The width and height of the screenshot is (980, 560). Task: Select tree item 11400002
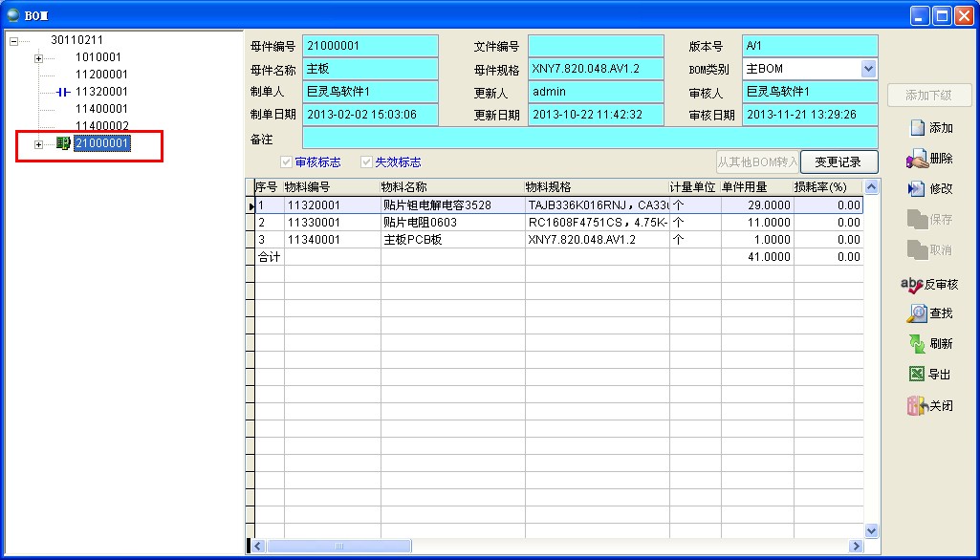(x=100, y=126)
